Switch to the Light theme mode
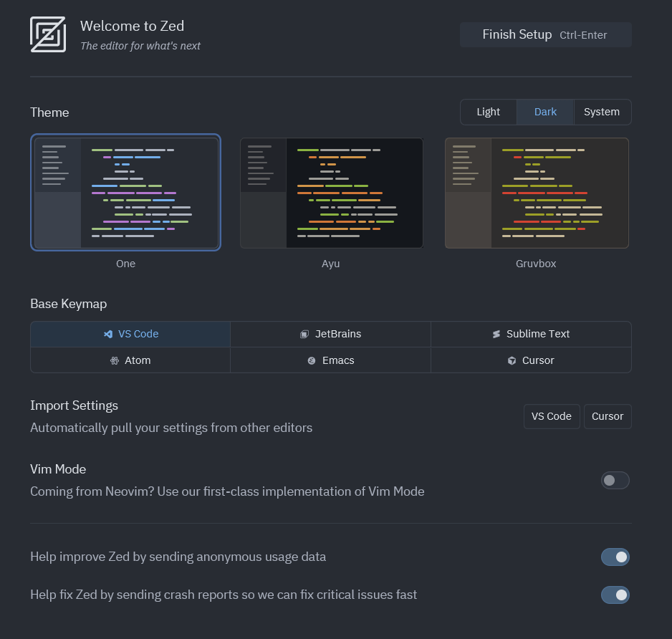This screenshot has width=672, height=639. [488, 112]
